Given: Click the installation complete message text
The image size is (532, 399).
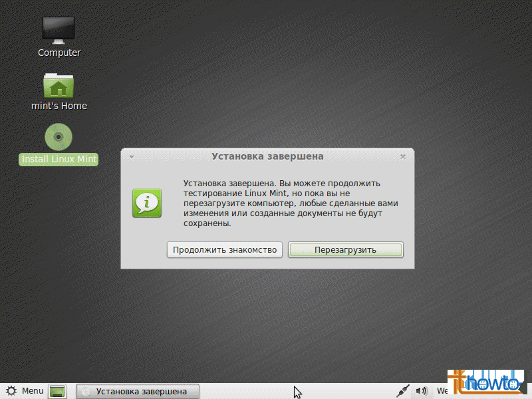Looking at the screenshot, I should pyautogui.click(x=291, y=203).
